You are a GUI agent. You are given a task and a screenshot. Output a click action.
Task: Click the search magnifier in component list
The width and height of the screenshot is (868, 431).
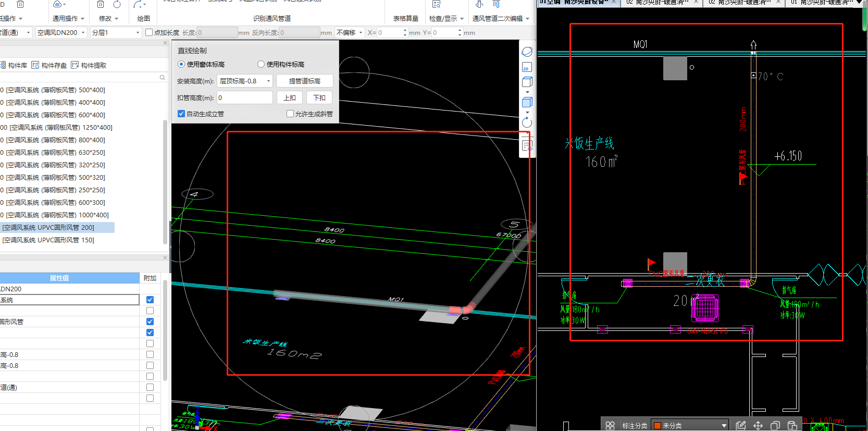[x=162, y=78]
